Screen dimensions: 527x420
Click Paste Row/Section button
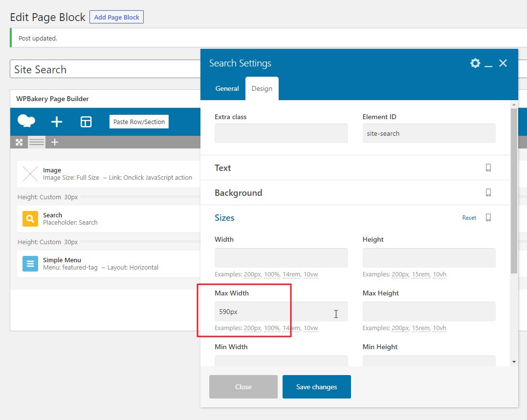pos(139,122)
